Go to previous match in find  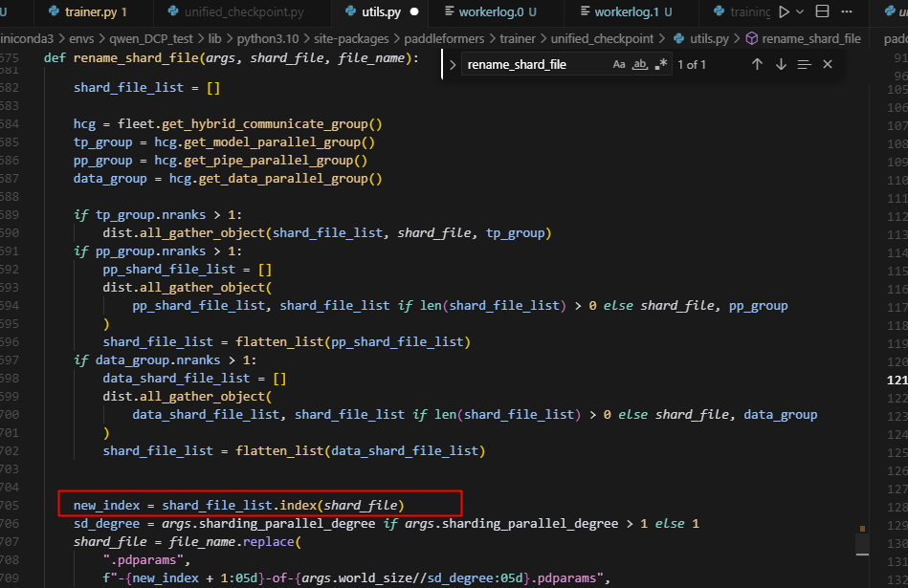pos(757,64)
